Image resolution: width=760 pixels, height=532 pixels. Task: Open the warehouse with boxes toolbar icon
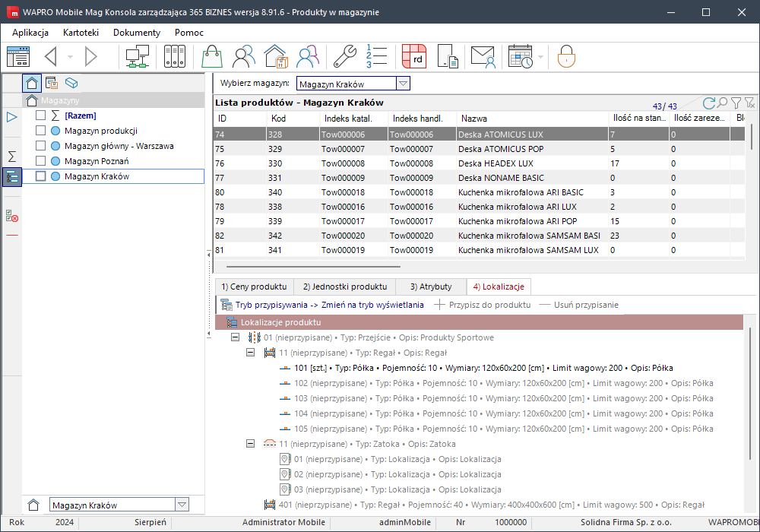tap(276, 57)
